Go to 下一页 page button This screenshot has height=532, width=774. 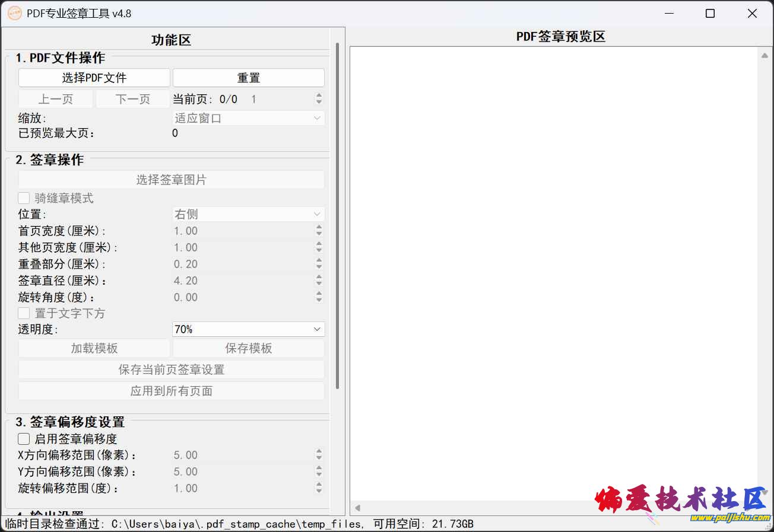132,99
